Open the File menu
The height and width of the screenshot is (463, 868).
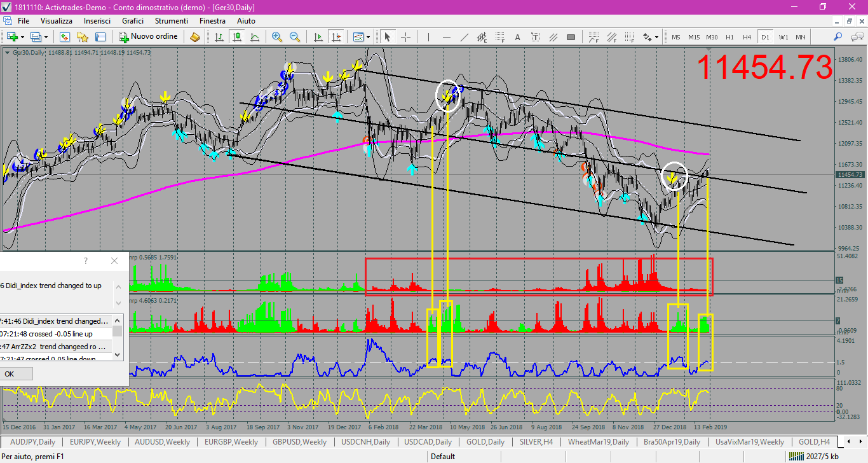(24, 21)
